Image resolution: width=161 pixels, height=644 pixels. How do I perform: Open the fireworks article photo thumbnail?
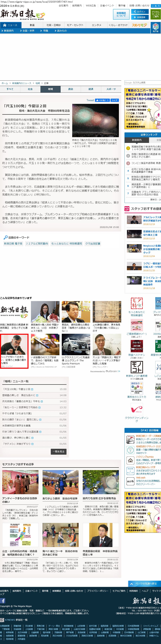coord(95,120)
